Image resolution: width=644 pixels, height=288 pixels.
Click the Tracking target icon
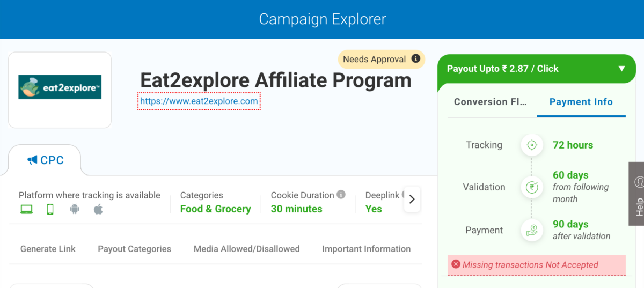(x=532, y=145)
